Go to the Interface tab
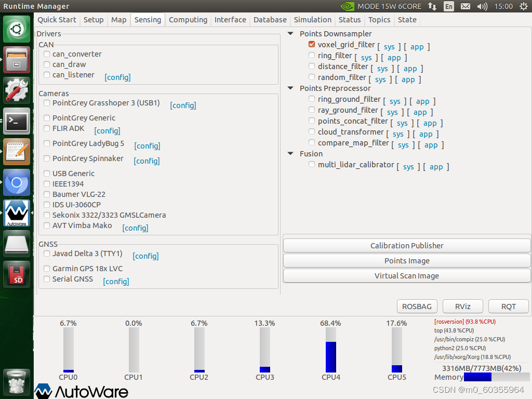The height and width of the screenshot is (399, 532). [230, 20]
